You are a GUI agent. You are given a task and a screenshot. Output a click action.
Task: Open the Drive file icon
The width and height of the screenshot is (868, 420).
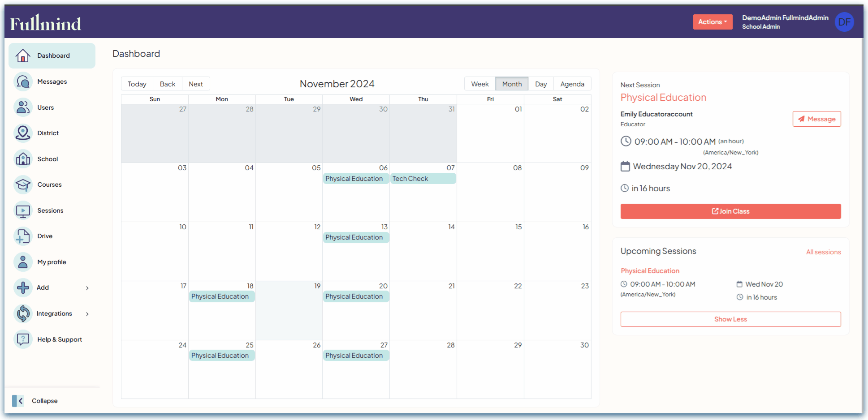pos(23,236)
